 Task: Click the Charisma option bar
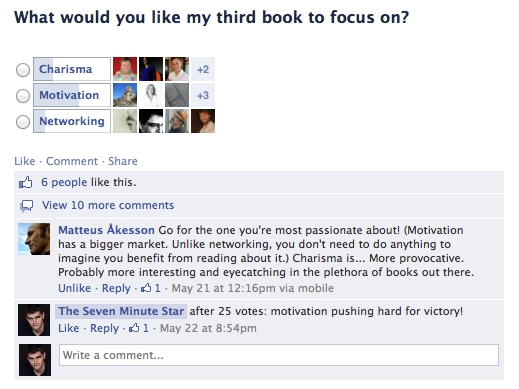(72, 69)
